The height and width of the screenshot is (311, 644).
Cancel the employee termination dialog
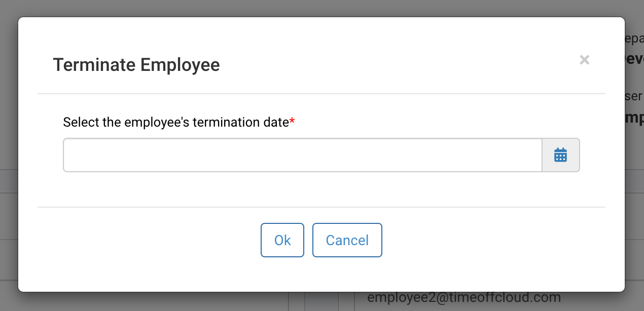[x=347, y=240]
